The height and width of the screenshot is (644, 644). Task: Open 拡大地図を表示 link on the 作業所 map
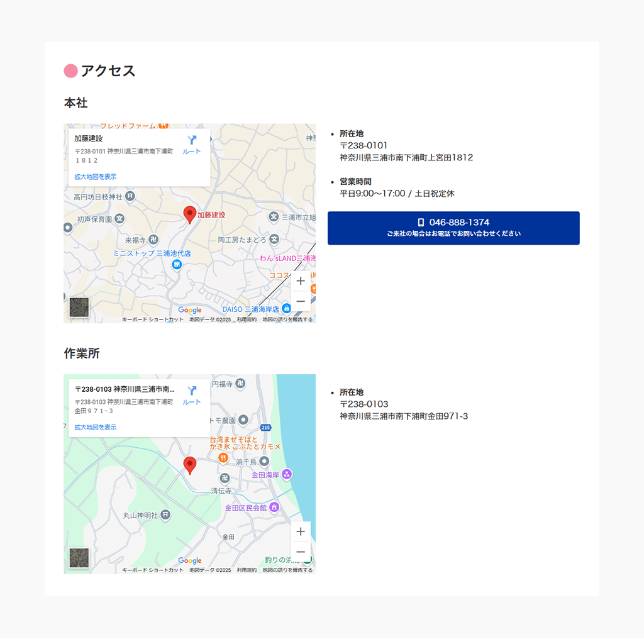[x=96, y=427]
